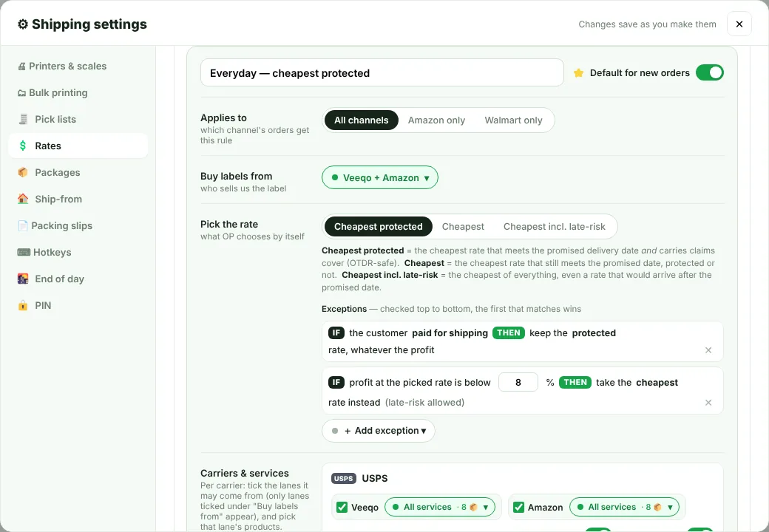Open the End of day section

click(78, 279)
